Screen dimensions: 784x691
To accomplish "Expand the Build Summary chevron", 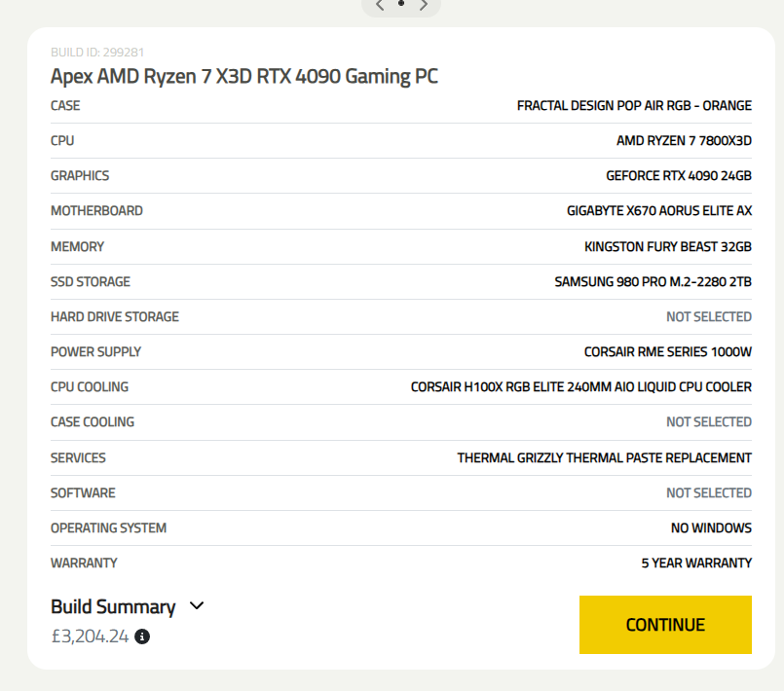I will [197, 605].
